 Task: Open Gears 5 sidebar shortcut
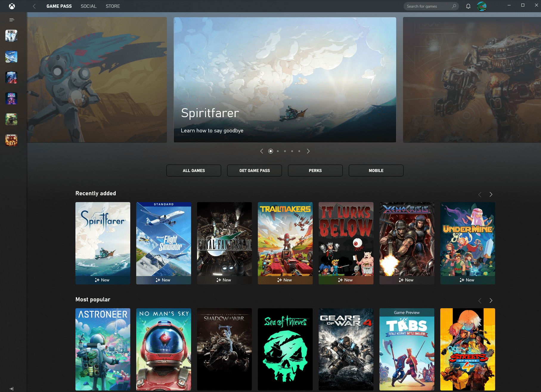coord(11,119)
